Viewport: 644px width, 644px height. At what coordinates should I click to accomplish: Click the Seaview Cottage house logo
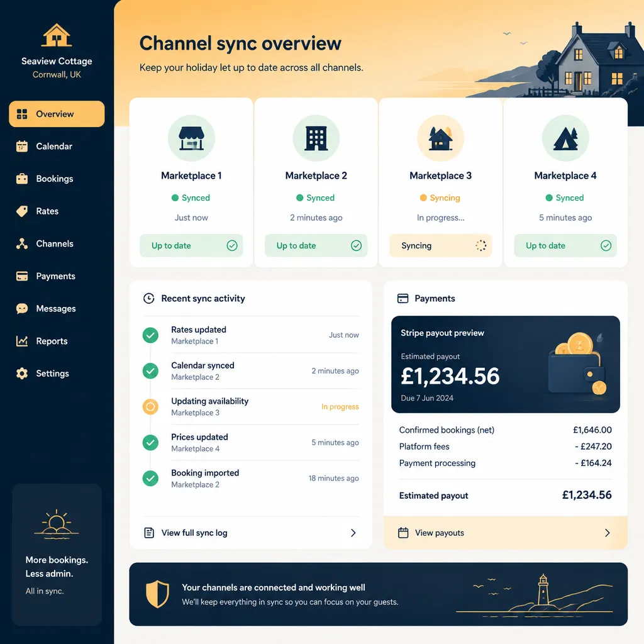(57, 35)
